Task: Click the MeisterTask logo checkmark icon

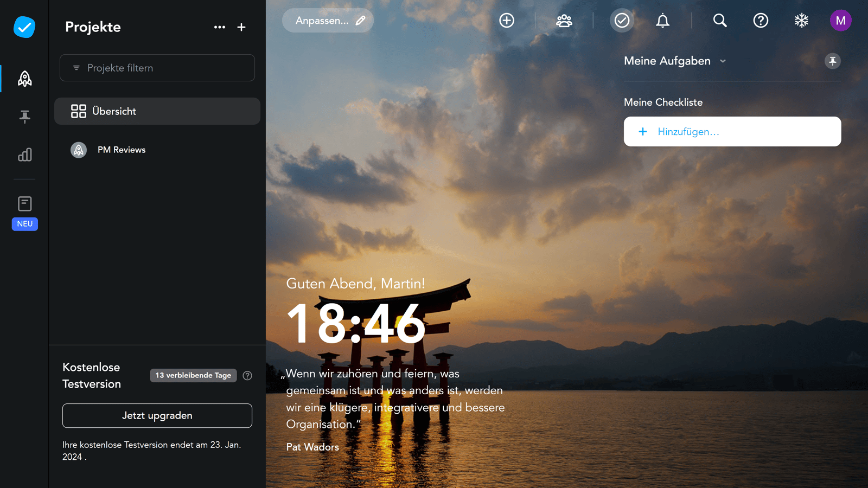Action: [24, 27]
